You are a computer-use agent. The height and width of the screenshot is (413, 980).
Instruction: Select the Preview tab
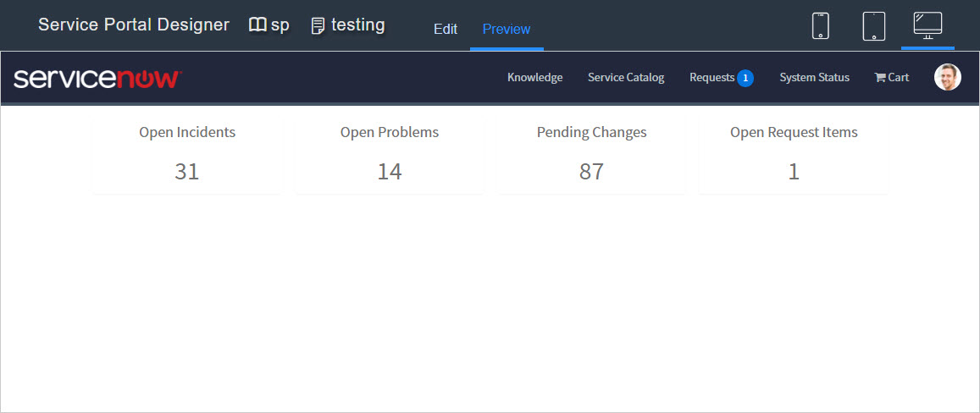(x=507, y=30)
